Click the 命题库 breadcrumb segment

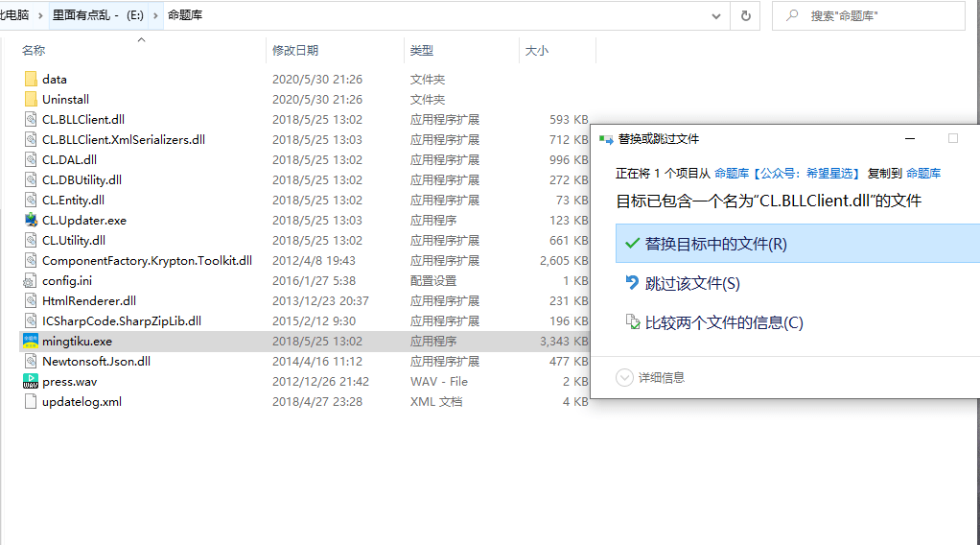click(185, 15)
